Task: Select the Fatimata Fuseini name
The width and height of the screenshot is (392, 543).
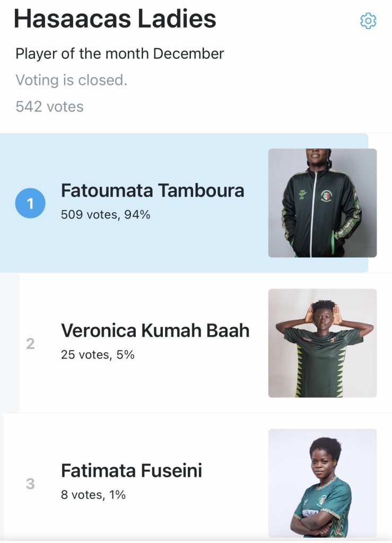Action: pyautogui.click(x=132, y=471)
